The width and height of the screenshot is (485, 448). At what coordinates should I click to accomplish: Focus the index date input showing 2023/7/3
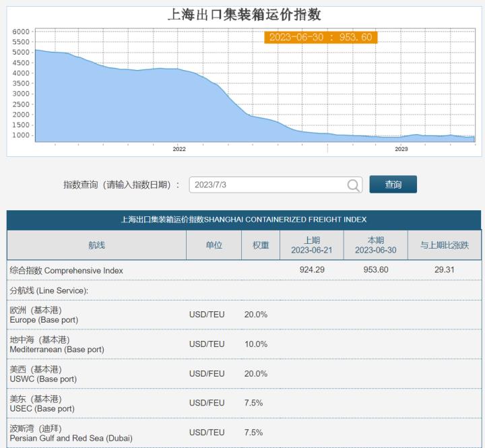[276, 185]
